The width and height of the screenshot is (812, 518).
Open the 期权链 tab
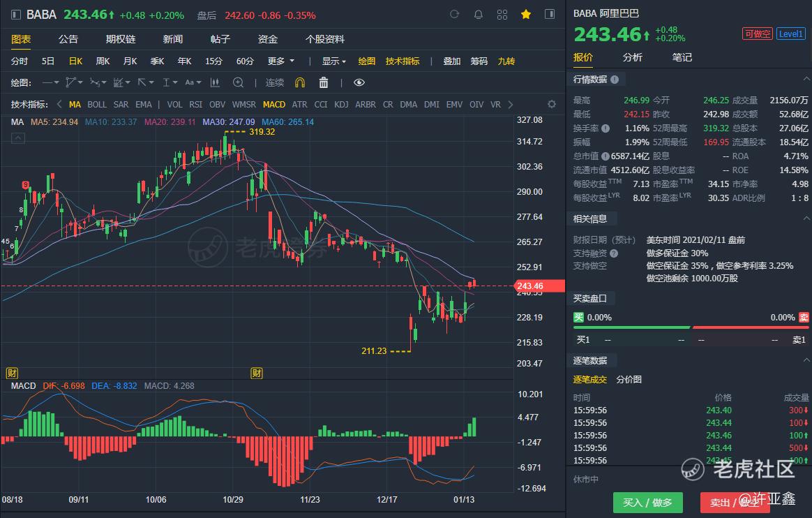pos(121,39)
